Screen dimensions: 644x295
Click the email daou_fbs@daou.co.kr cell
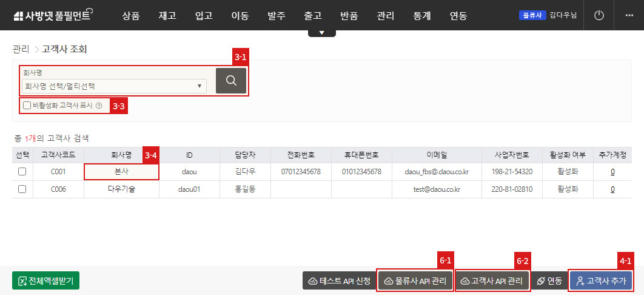[437, 172]
